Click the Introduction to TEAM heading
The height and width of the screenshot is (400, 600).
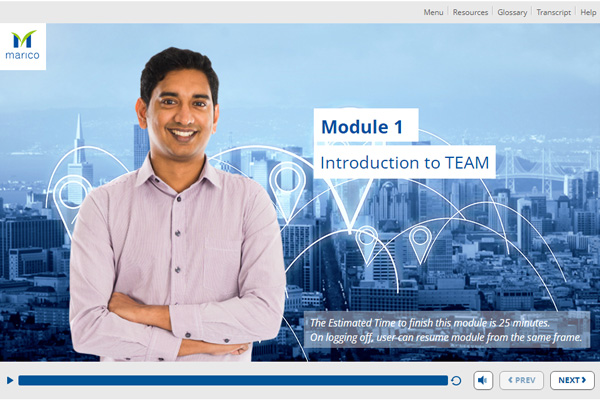[404, 162]
